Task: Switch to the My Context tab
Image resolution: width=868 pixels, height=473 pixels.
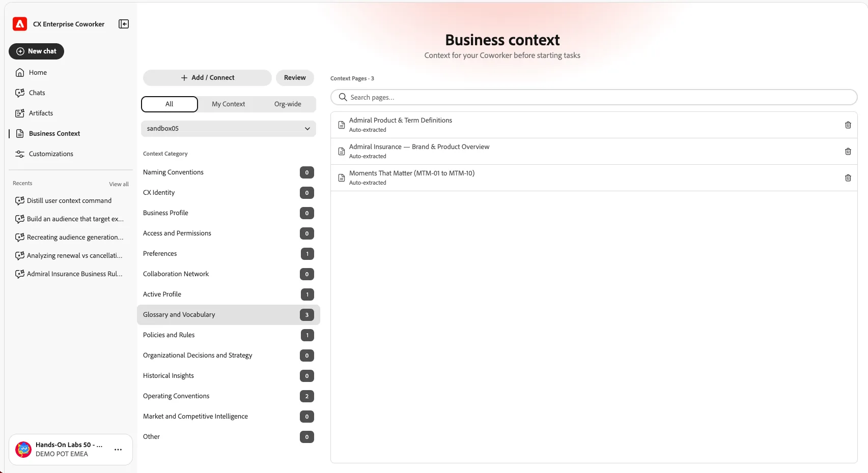Action: pos(228,104)
